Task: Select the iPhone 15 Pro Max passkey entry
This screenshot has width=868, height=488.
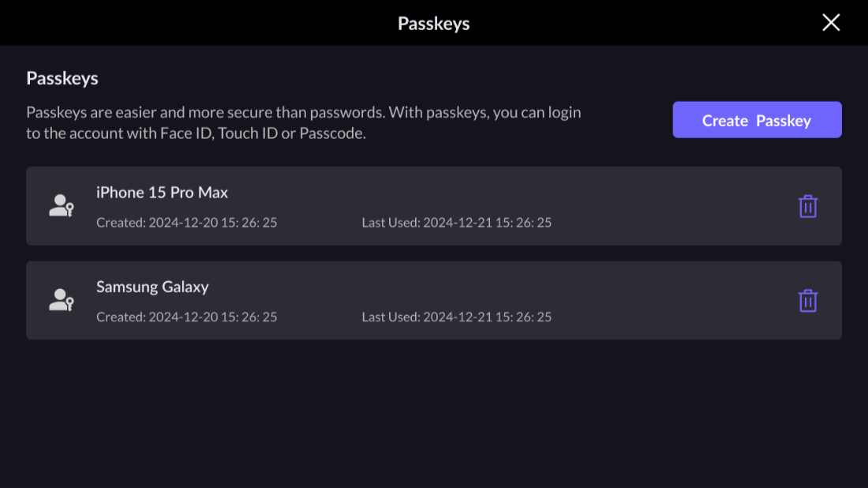Action: pos(434,206)
